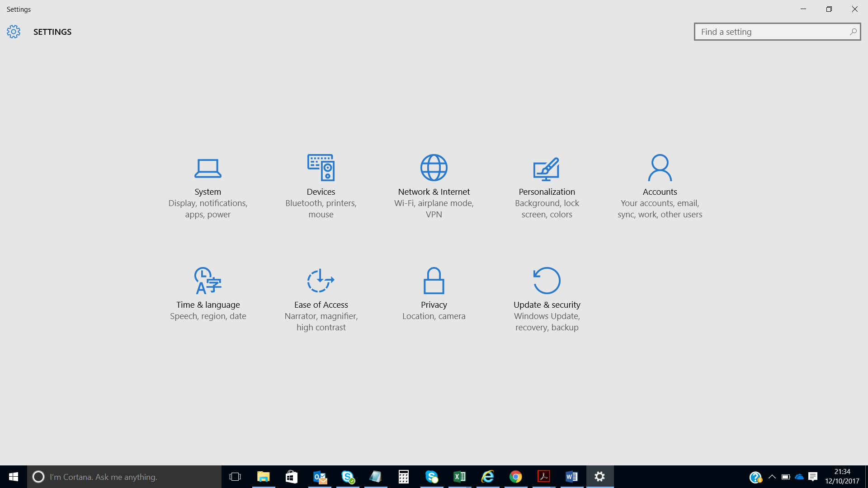Open Update & security settings

point(547,300)
